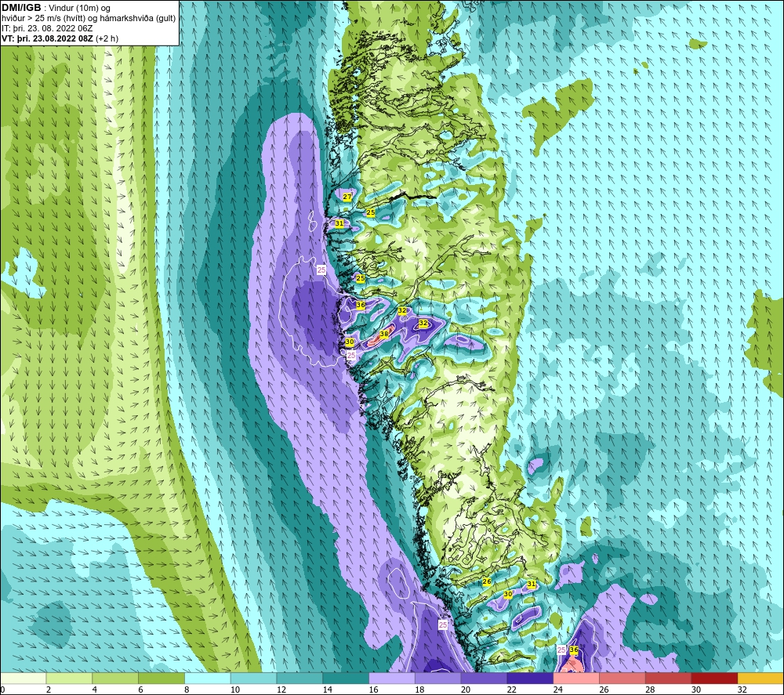This screenshot has height=695, width=784.
Task: Click the yellow max-gust label 26
Action: point(487,581)
